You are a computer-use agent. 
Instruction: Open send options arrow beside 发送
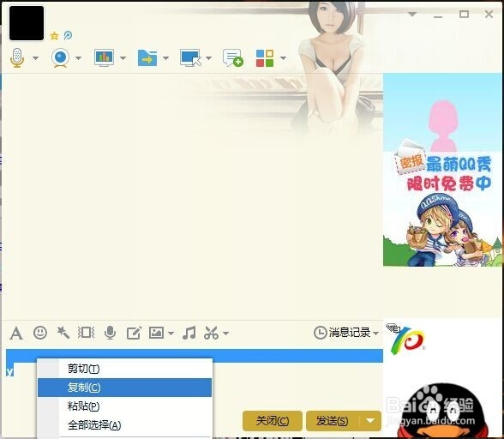pos(370,421)
